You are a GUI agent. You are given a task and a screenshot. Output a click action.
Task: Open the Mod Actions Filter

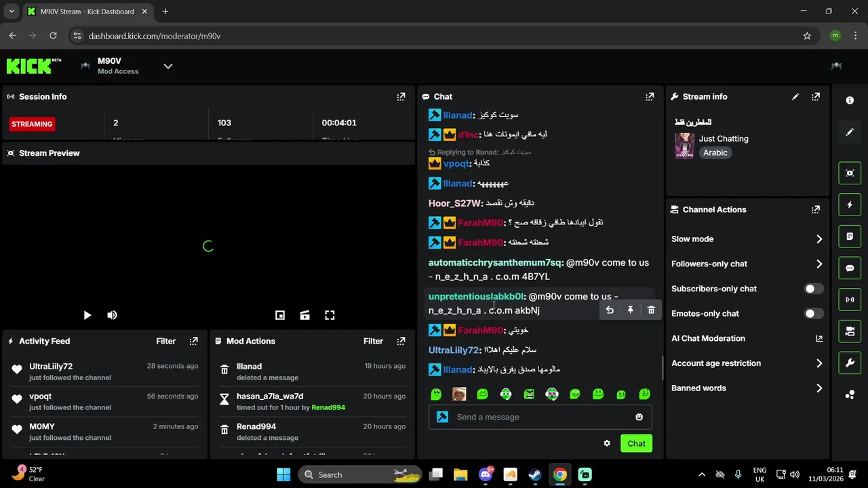coord(373,342)
